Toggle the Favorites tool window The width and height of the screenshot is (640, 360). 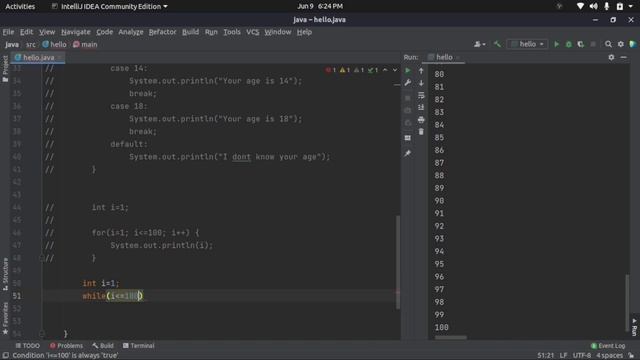(x=5, y=319)
